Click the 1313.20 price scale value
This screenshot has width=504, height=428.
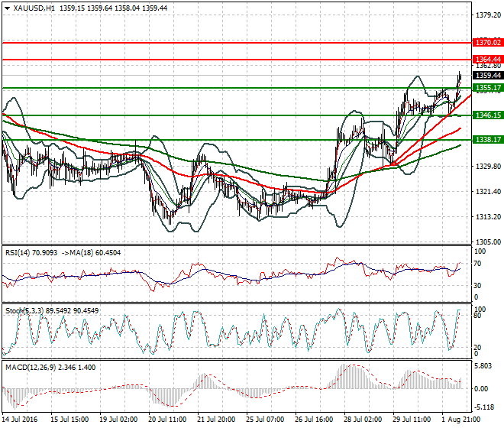tap(488, 216)
